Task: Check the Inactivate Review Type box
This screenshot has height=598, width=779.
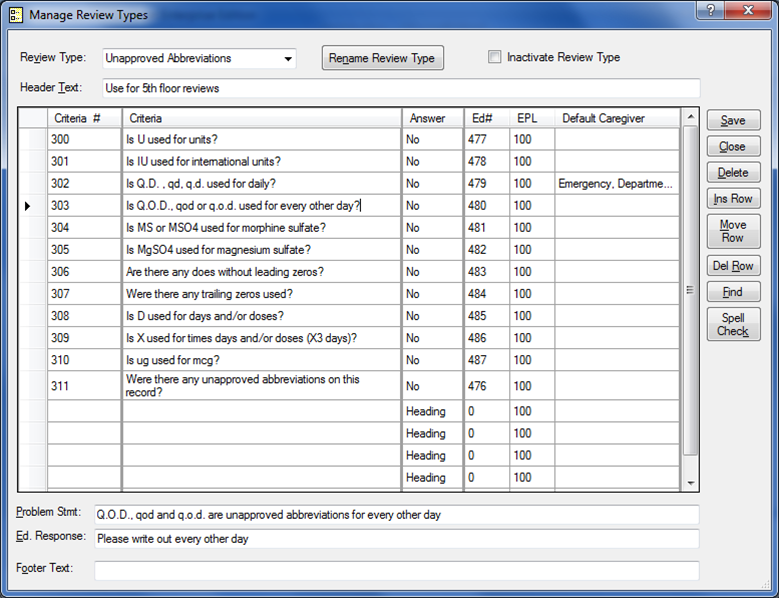Action: click(494, 57)
